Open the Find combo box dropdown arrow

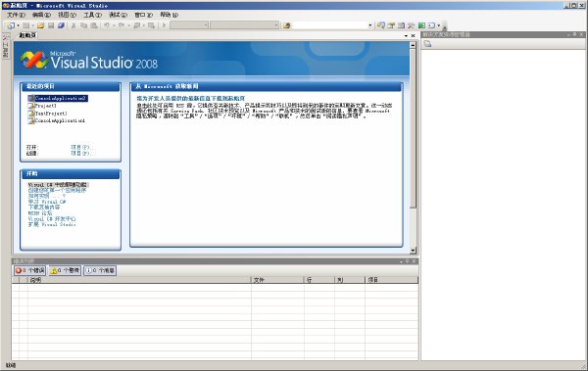coord(370,25)
